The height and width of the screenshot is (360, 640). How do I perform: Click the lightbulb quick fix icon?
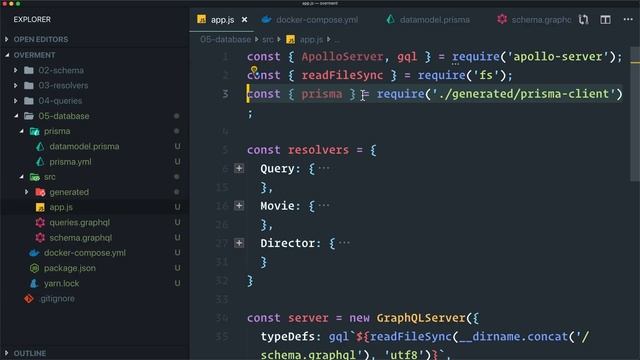pos(254,70)
